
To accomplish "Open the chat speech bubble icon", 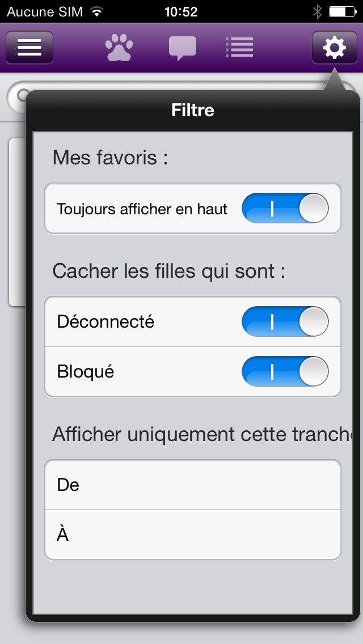I will click(x=183, y=48).
